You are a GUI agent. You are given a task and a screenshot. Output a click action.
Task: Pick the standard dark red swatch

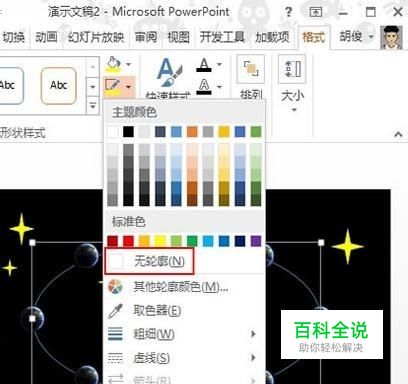tap(113, 241)
